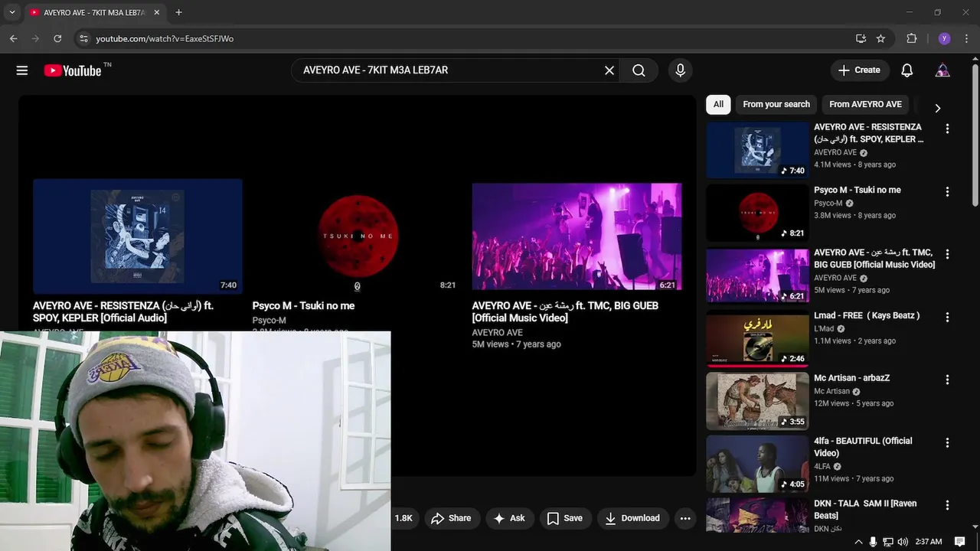Click the Create button
Screen dimensions: 980x551
(860, 70)
